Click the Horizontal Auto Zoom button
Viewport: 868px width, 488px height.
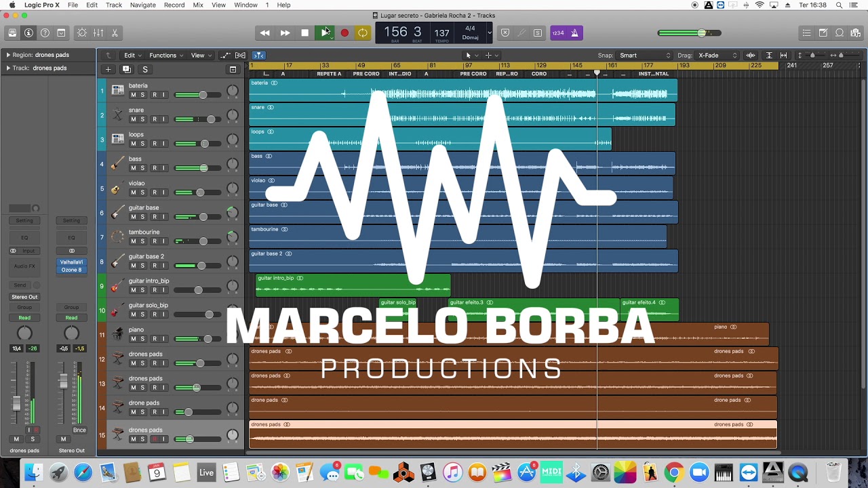pos(783,55)
